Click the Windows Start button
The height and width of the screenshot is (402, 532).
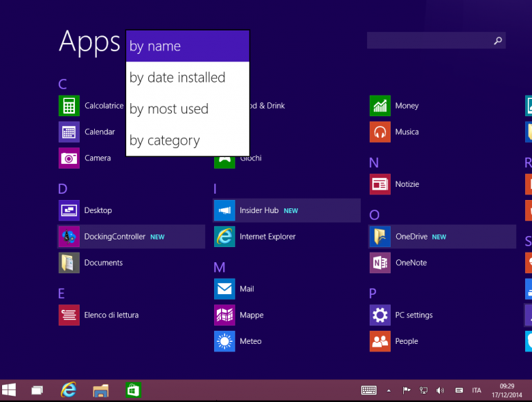coord(9,390)
